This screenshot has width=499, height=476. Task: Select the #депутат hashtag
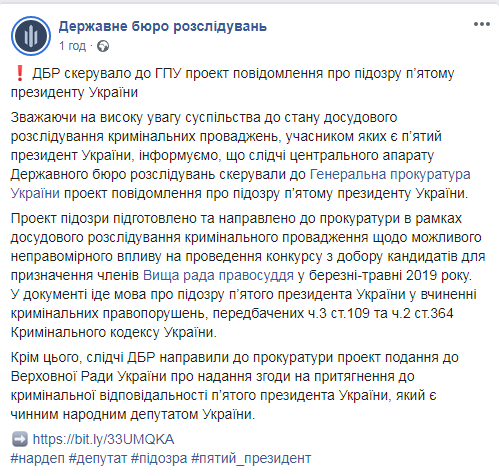coord(98,458)
